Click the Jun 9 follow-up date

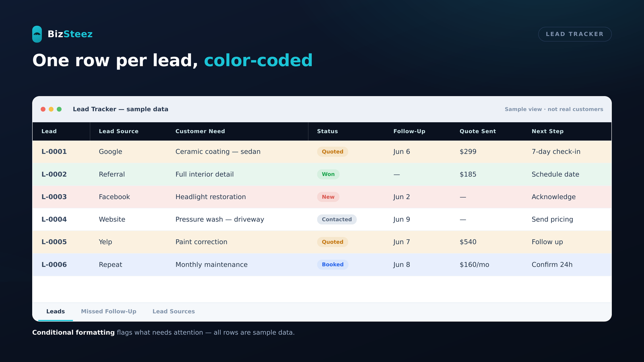[402, 219]
